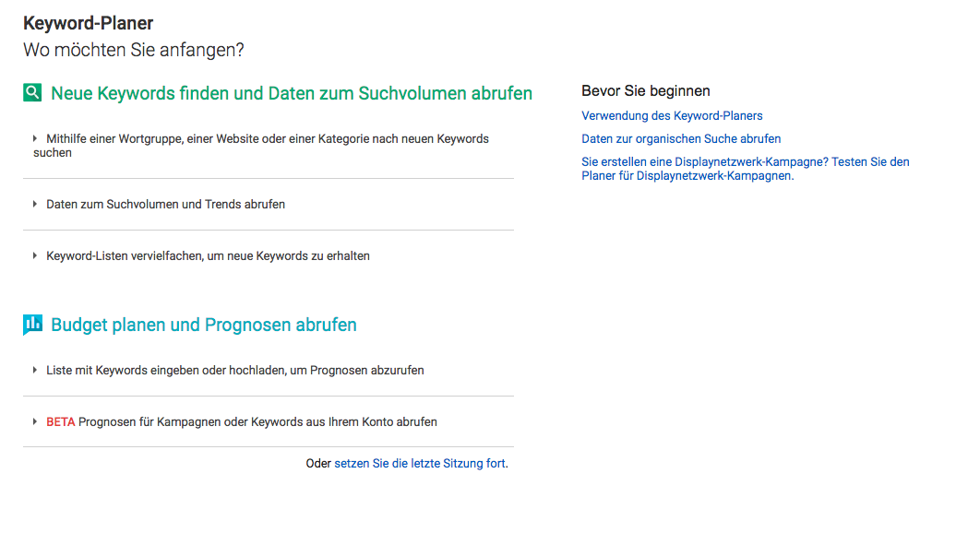Open the Displaynetzwerk-Kampagne planner link
The image size is (980, 533).
(x=745, y=169)
